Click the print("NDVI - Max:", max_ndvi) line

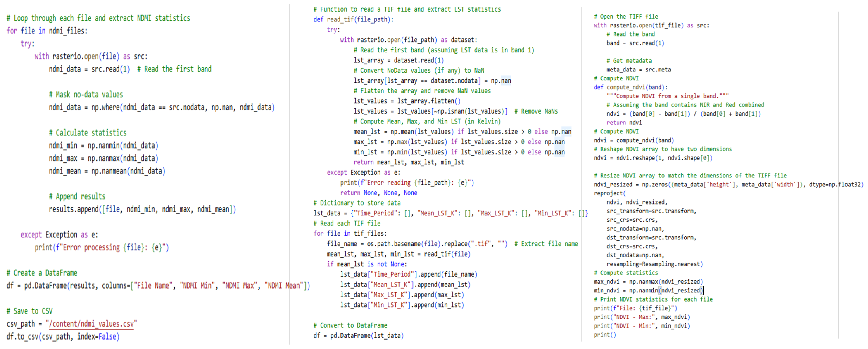(x=642, y=317)
